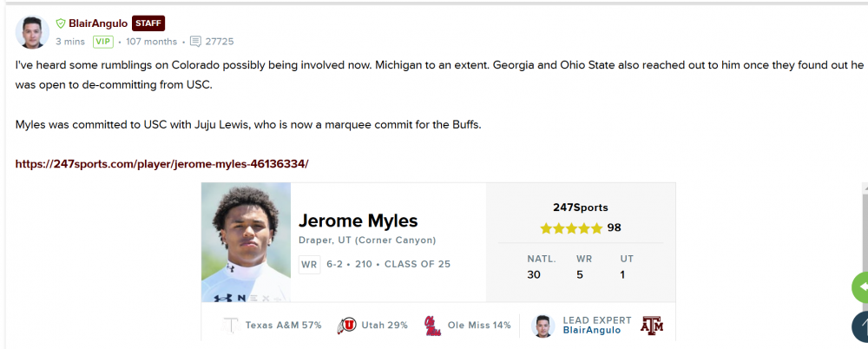868x349 pixels.
Task: Click the maroon Texas A&M prediction logo
Action: [651, 326]
